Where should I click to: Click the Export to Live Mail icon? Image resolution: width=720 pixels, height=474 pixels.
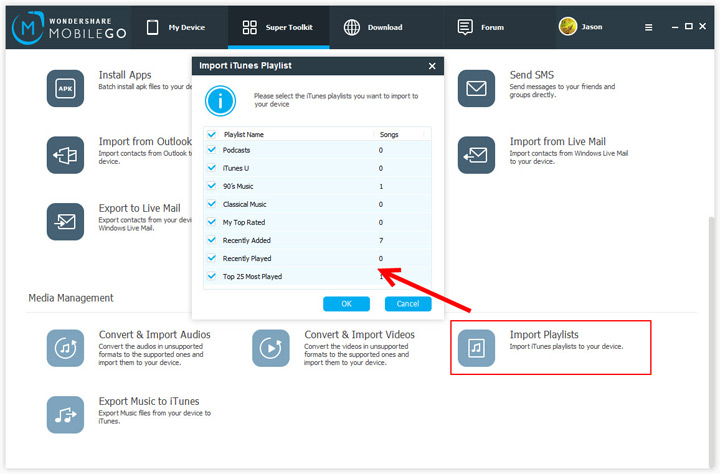pyautogui.click(x=65, y=221)
